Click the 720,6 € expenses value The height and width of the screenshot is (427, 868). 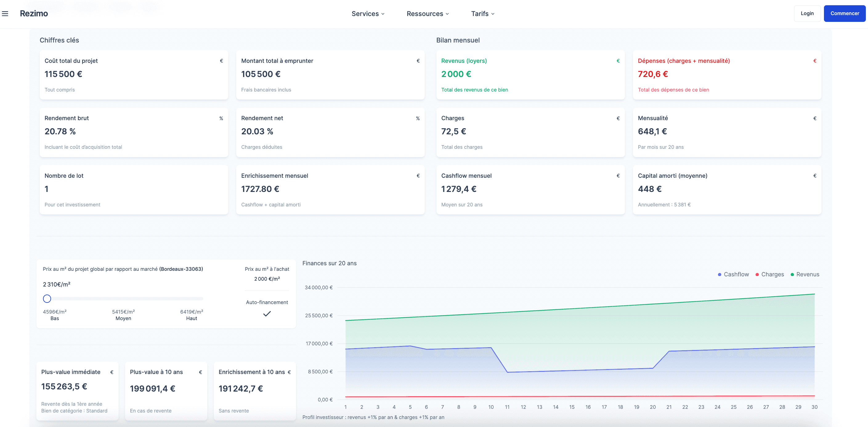653,74
